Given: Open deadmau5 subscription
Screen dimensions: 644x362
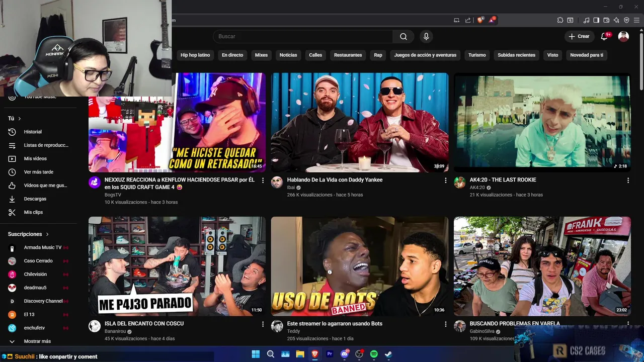Looking at the screenshot, I should tap(39, 288).
